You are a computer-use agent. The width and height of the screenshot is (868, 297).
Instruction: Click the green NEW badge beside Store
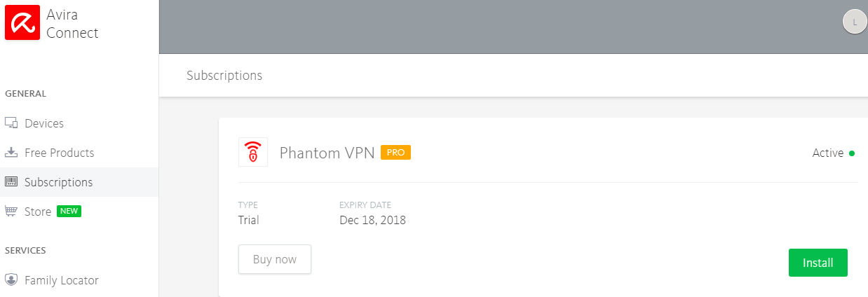tap(69, 211)
